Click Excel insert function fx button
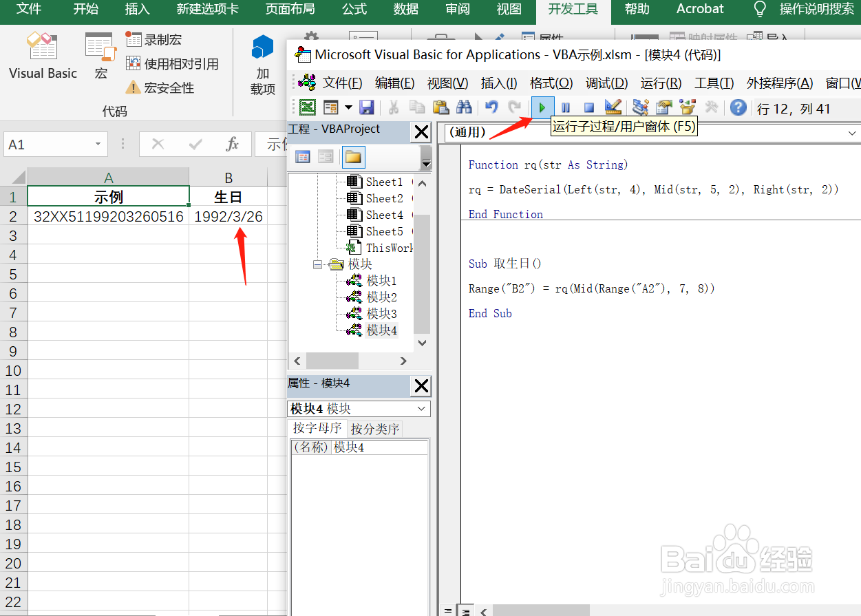The image size is (861, 616). [233, 145]
